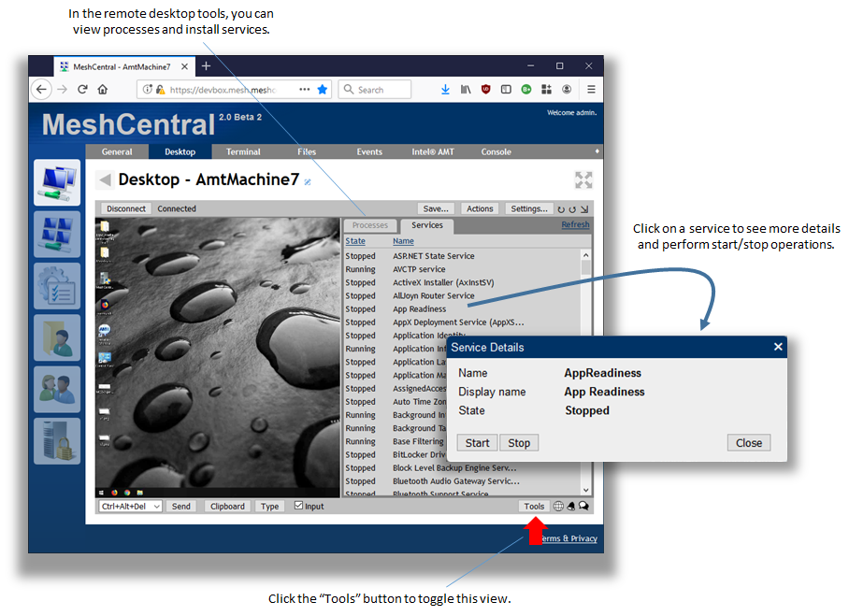
Task: Open page actions three-dots in the address bar
Action: [x=304, y=90]
